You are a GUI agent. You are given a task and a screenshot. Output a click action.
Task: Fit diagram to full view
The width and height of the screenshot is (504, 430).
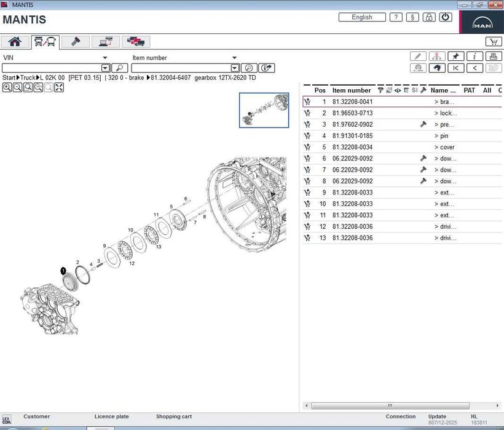pyautogui.click(x=59, y=87)
